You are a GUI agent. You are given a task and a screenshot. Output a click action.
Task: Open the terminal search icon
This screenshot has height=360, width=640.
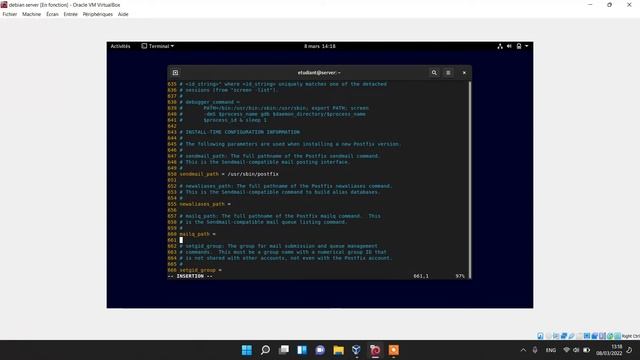434,73
